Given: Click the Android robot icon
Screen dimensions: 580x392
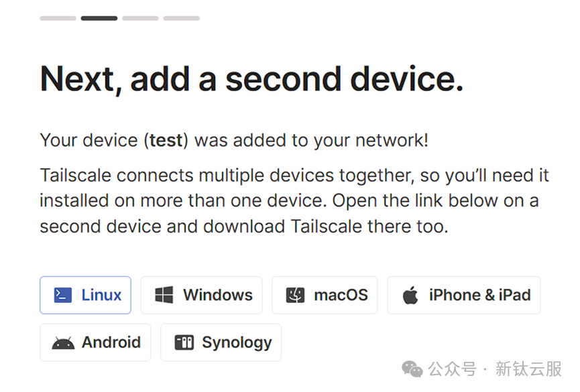Looking at the screenshot, I should [63, 343].
